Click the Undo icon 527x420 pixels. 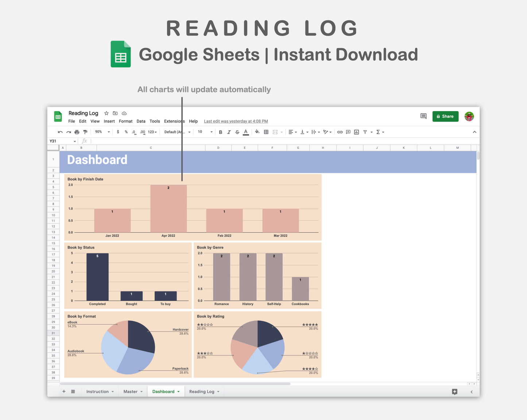[60, 132]
